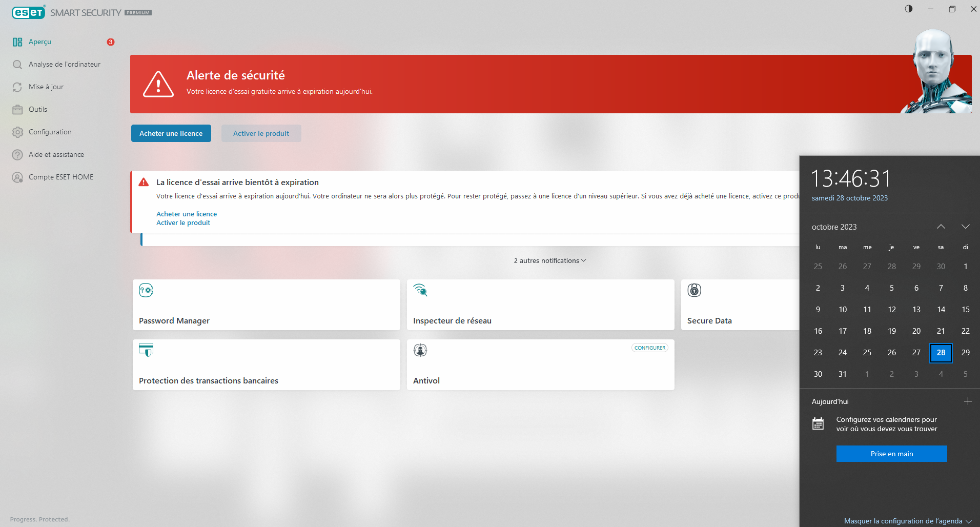Click the CONFIGURER badge on Antivol
This screenshot has height=527, width=980.
pos(650,348)
